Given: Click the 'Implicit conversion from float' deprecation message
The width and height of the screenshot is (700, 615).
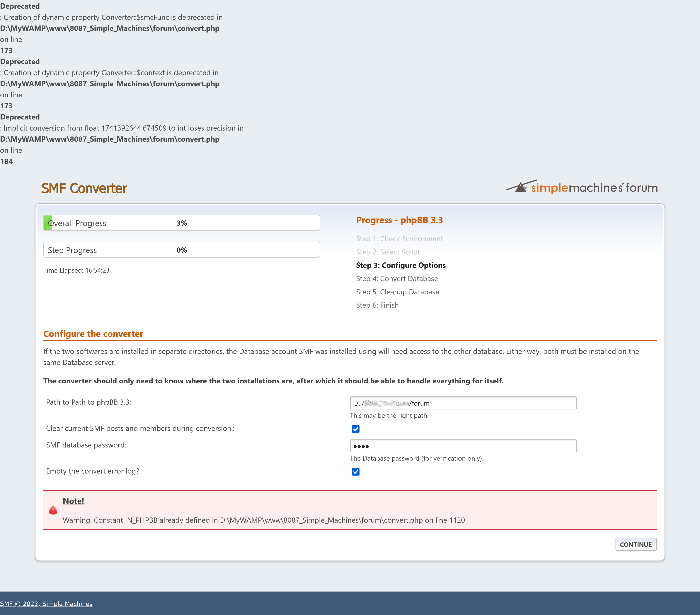Looking at the screenshot, I should 122,128.
